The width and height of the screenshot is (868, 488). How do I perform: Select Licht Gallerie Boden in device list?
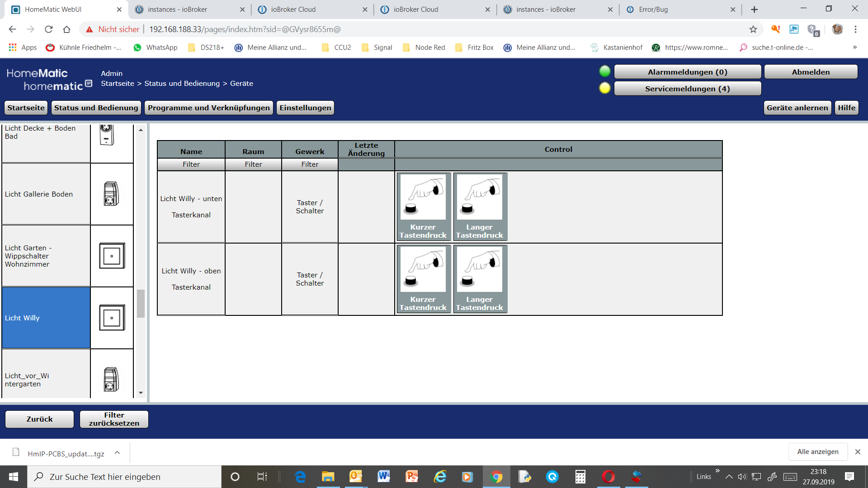[x=46, y=194]
